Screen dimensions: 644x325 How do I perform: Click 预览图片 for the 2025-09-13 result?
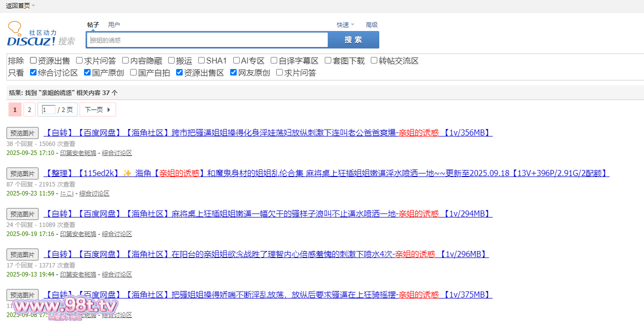click(x=23, y=254)
